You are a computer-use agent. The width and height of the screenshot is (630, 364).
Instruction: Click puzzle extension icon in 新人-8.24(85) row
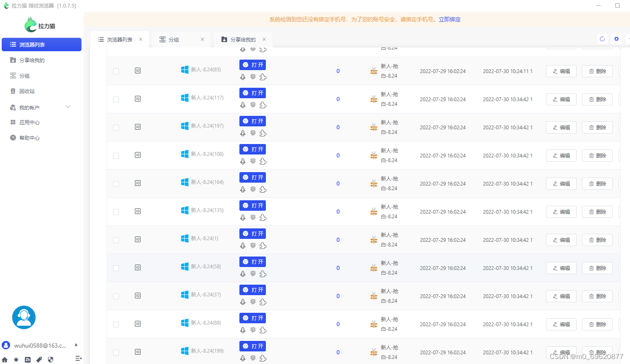(263, 77)
